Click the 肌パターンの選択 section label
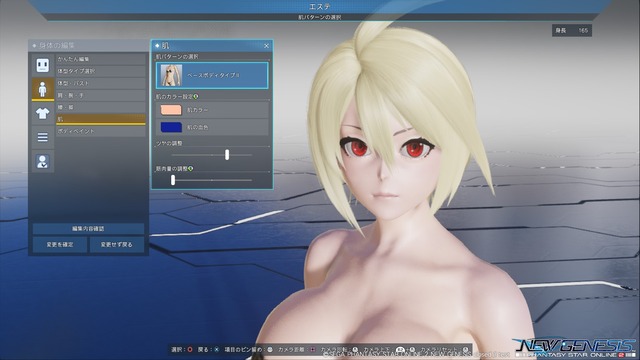640x360 pixels. coord(177,57)
